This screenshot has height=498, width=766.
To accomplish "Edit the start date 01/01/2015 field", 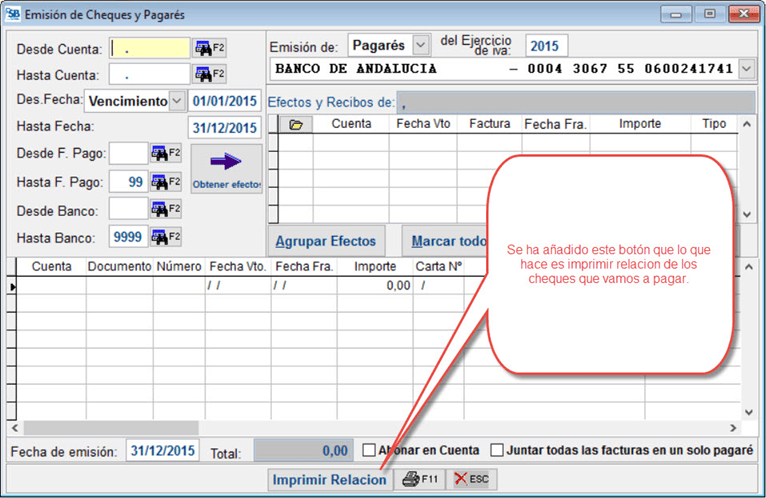I will click(225, 101).
